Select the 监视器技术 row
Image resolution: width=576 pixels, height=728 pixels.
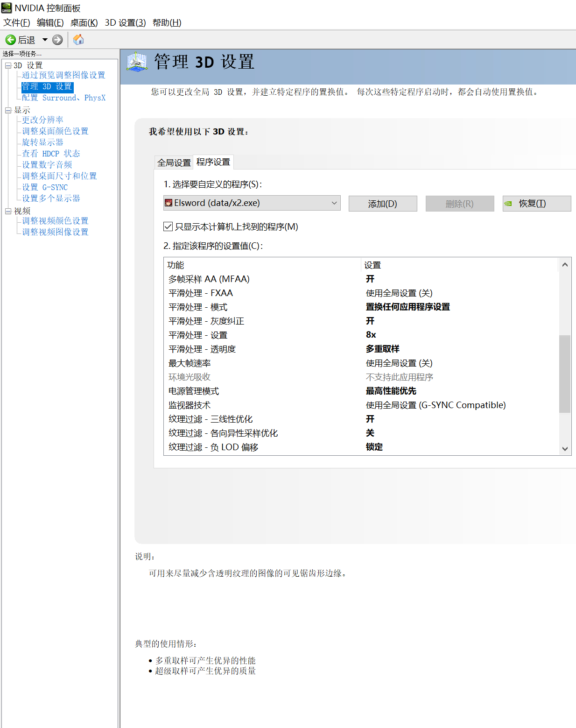(x=361, y=405)
